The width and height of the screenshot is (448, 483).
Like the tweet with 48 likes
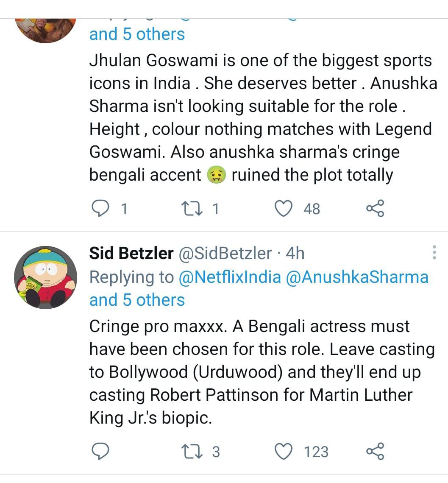pos(284,209)
